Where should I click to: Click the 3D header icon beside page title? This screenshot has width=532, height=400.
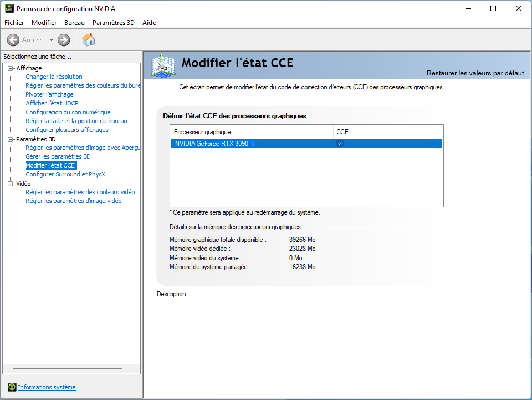point(162,66)
